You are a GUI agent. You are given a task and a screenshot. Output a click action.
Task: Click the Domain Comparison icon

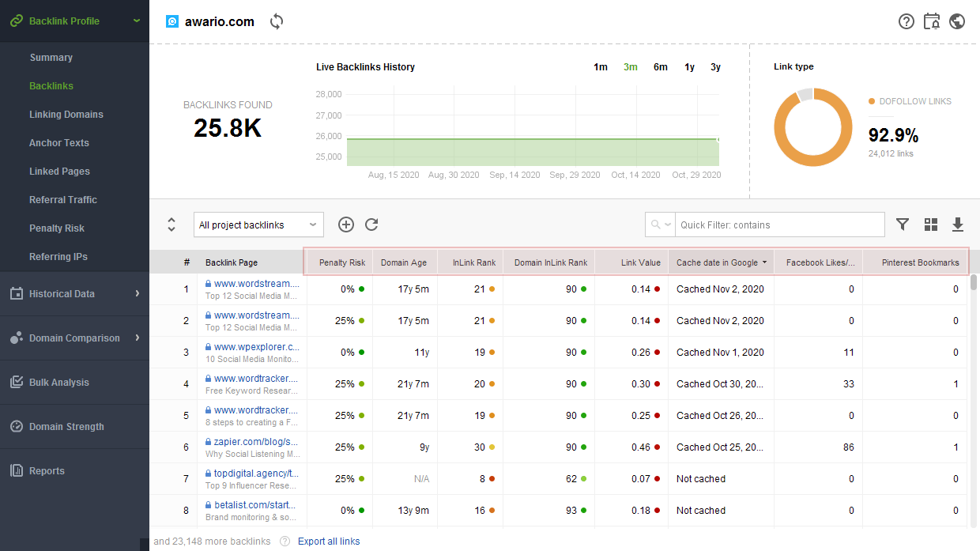click(16, 338)
